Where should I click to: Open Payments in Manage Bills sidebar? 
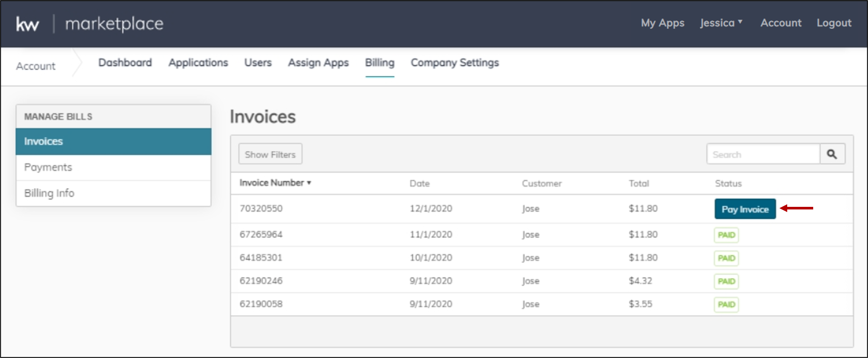pos(114,168)
